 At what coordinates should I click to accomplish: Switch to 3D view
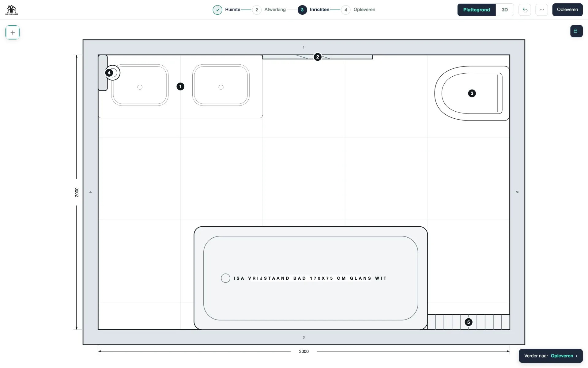click(x=505, y=10)
